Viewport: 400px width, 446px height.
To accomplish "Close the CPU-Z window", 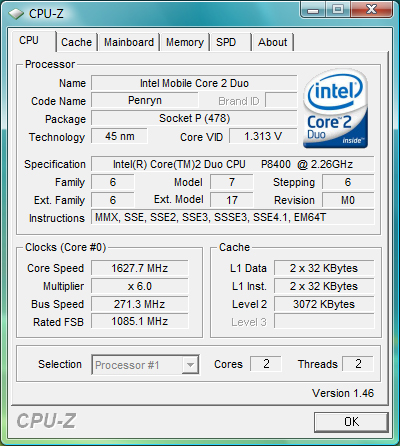I will 371,9.
